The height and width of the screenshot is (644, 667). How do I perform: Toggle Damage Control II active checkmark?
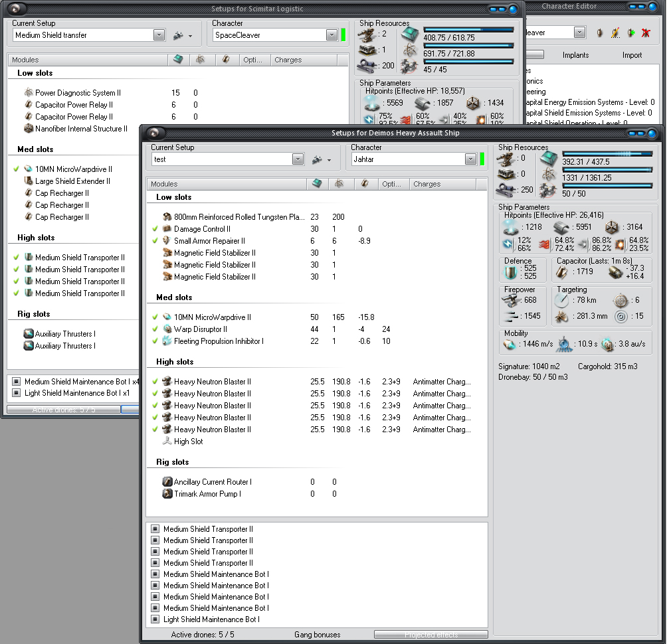[x=155, y=228]
